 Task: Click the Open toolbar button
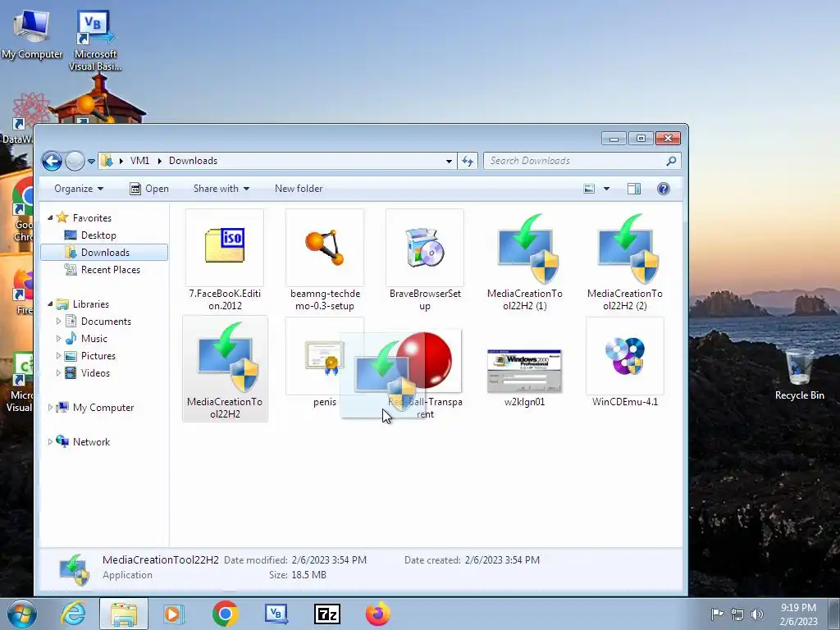pos(149,189)
